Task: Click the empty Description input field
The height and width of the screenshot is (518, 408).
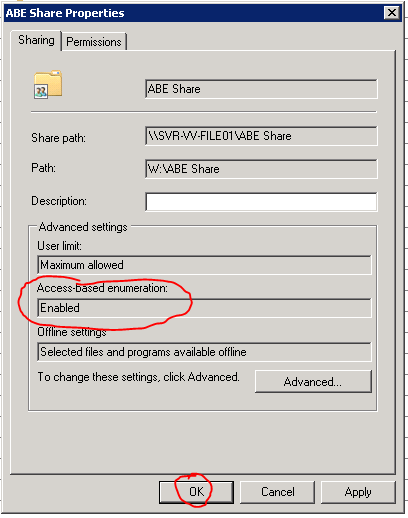Action: [x=261, y=202]
